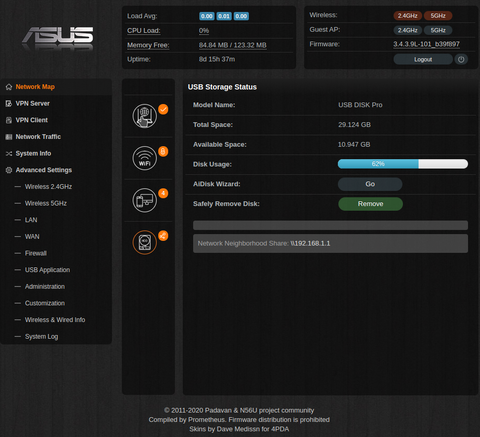480x437 pixels.
Task: Click the orange badge on WiFi icon
Action: tap(163, 152)
